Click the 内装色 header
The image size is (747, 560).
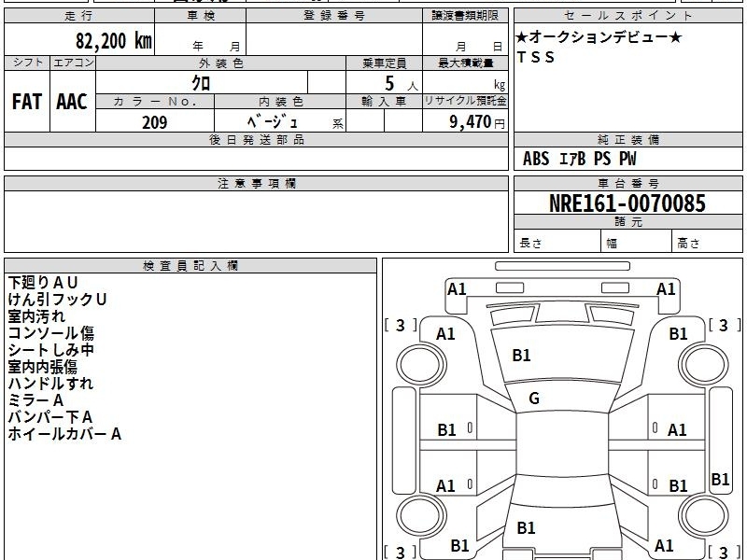tap(280, 102)
